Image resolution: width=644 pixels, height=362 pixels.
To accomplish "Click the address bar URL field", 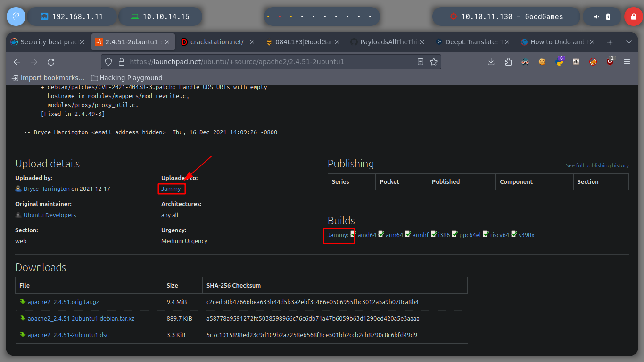I will [271, 62].
